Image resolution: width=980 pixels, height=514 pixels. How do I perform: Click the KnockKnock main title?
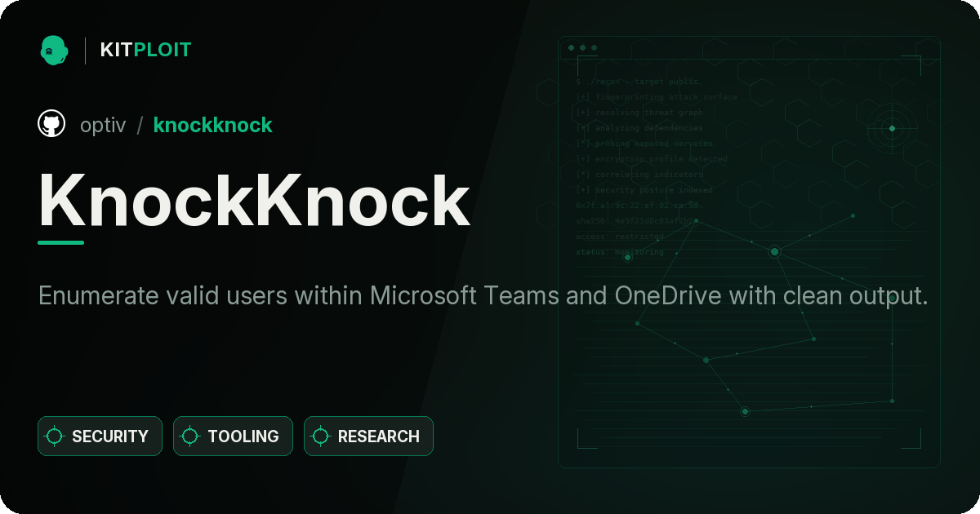pos(254,201)
